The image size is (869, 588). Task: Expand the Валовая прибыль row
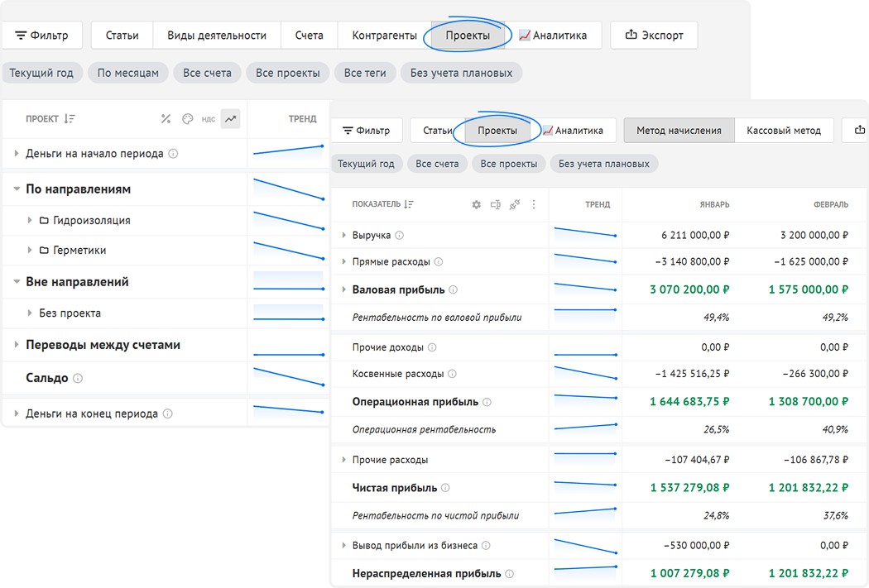(343, 289)
